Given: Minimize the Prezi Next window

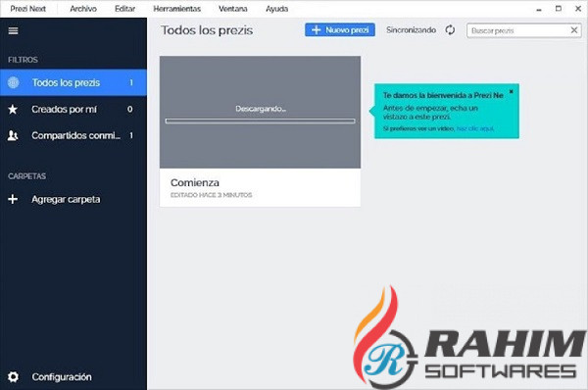Looking at the screenshot, I should click(539, 9).
